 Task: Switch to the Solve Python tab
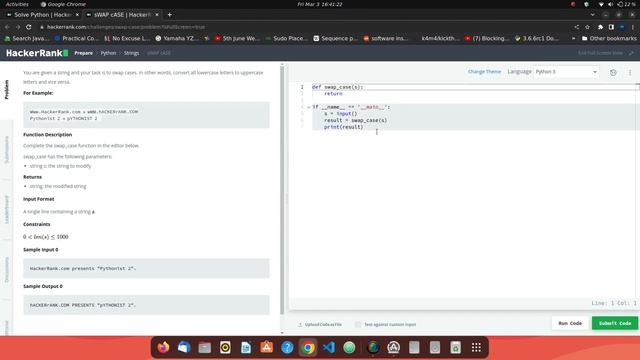42,15
